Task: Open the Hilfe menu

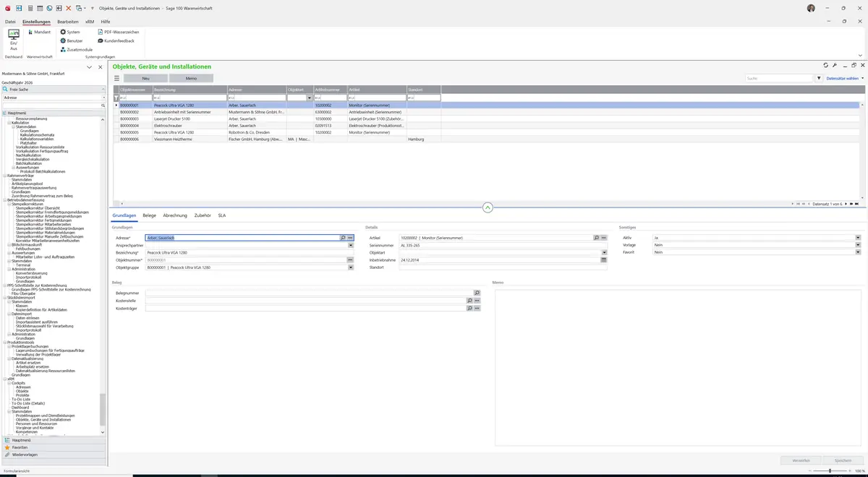Action: click(x=106, y=22)
